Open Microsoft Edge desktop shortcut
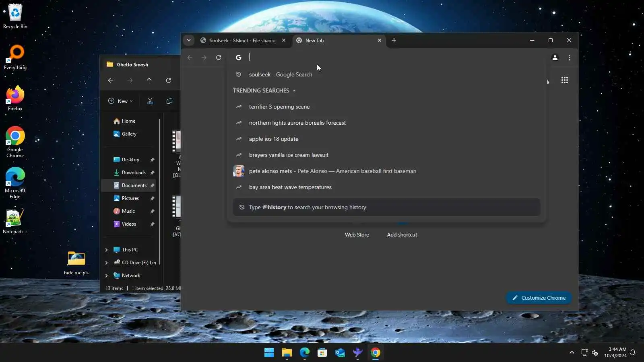The width and height of the screenshot is (644, 362). [15, 183]
